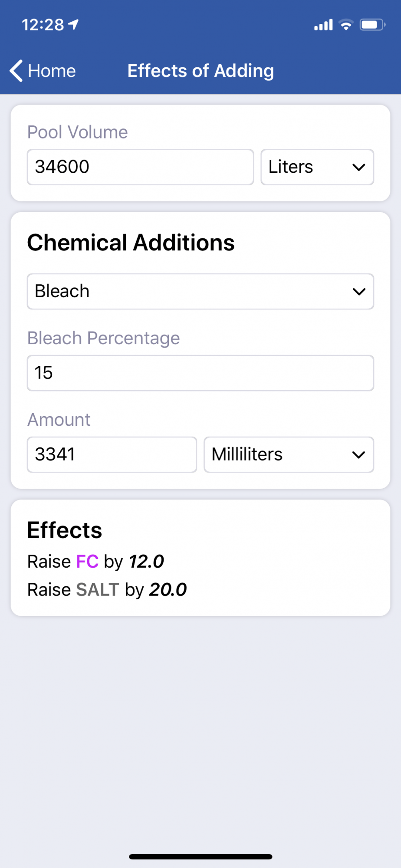Expand the Bleach chemical dropdown

point(200,291)
